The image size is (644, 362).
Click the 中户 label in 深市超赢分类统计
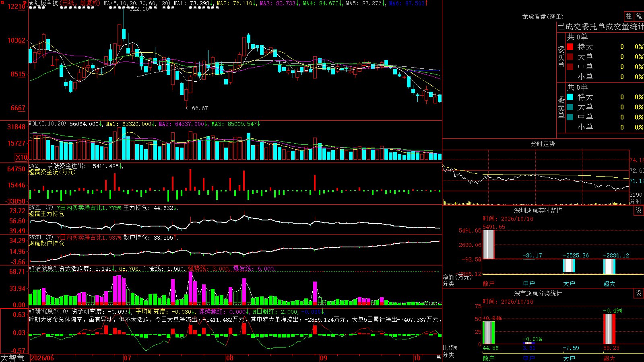click(529, 358)
